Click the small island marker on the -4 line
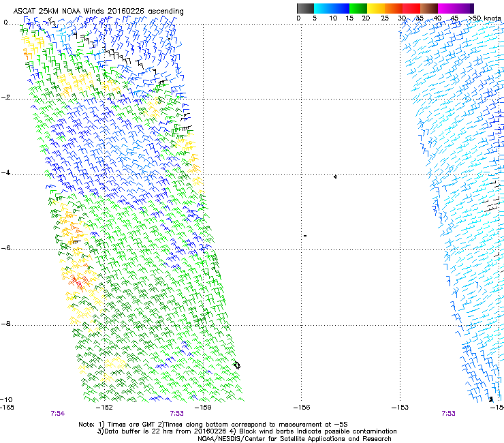 335,177
